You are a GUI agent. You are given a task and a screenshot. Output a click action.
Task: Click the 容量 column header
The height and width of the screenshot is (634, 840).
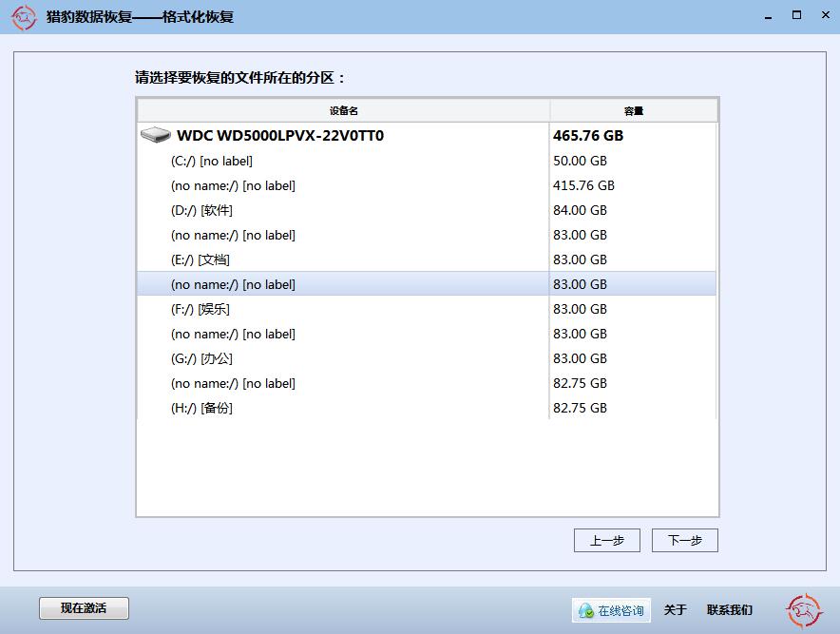(x=633, y=111)
